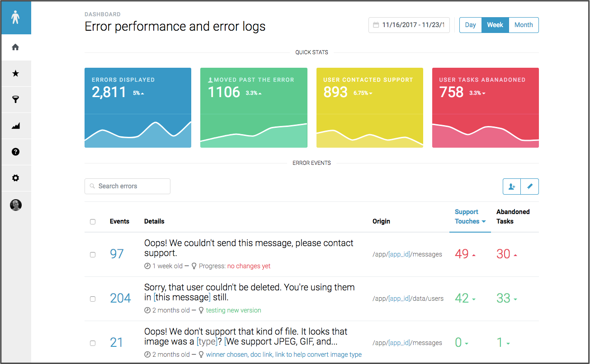Open the gear settings icon

pos(16,178)
